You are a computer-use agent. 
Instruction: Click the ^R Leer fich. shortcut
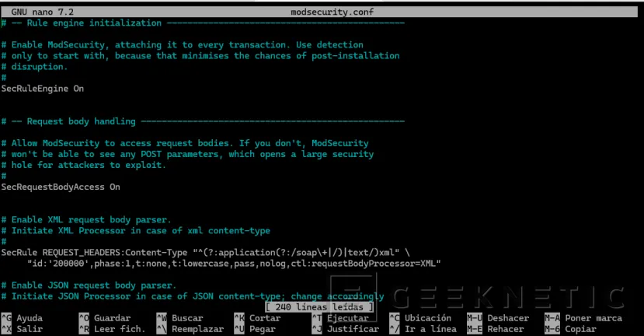point(112,329)
